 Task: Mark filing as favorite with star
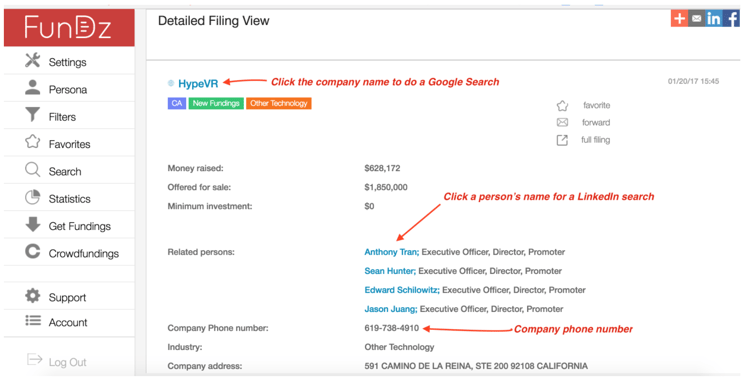coord(562,105)
